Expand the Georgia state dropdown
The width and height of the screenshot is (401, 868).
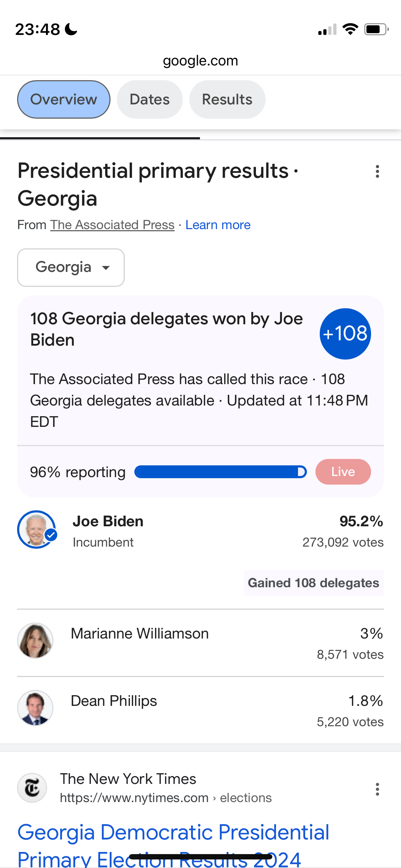click(x=71, y=268)
